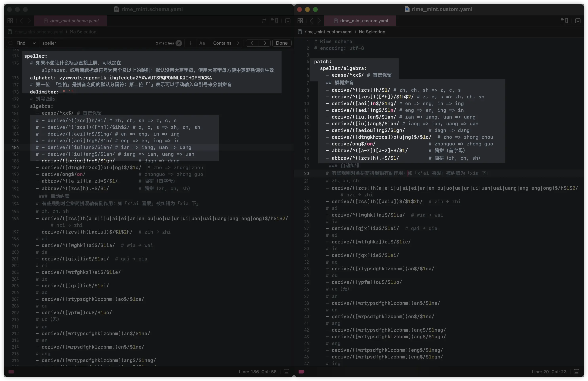Clear the speller search text
The image size is (588, 381).
179,43
